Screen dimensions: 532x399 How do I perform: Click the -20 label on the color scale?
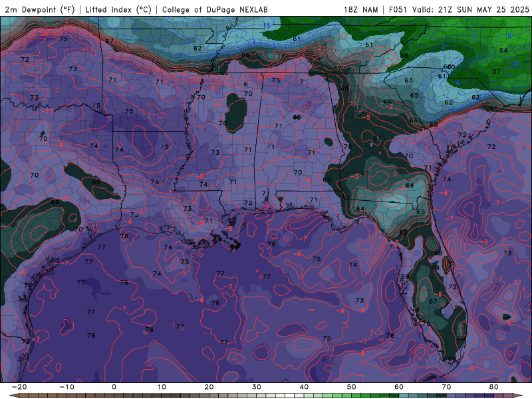[19, 387]
